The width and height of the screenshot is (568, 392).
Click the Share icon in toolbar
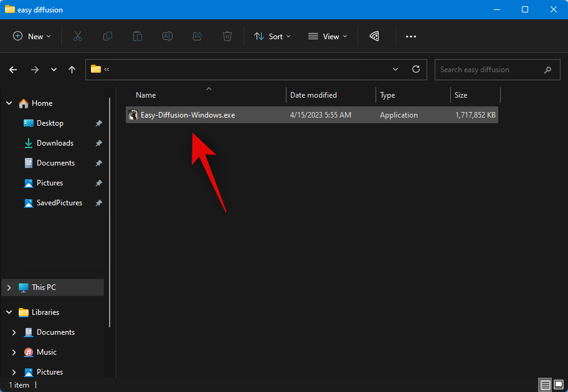tap(197, 37)
